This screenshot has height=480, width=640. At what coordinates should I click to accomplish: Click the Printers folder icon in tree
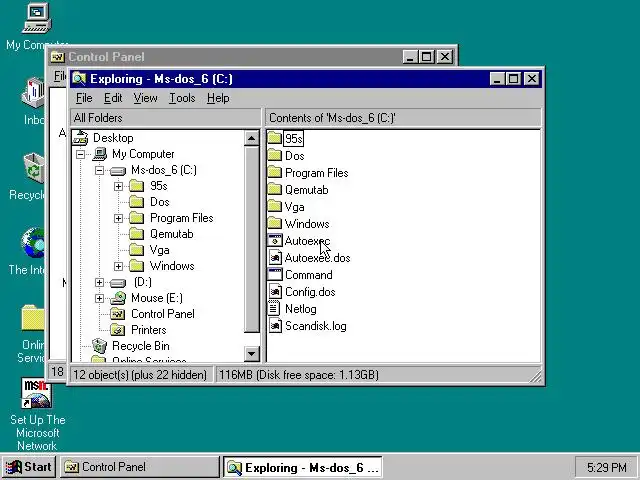pos(118,330)
